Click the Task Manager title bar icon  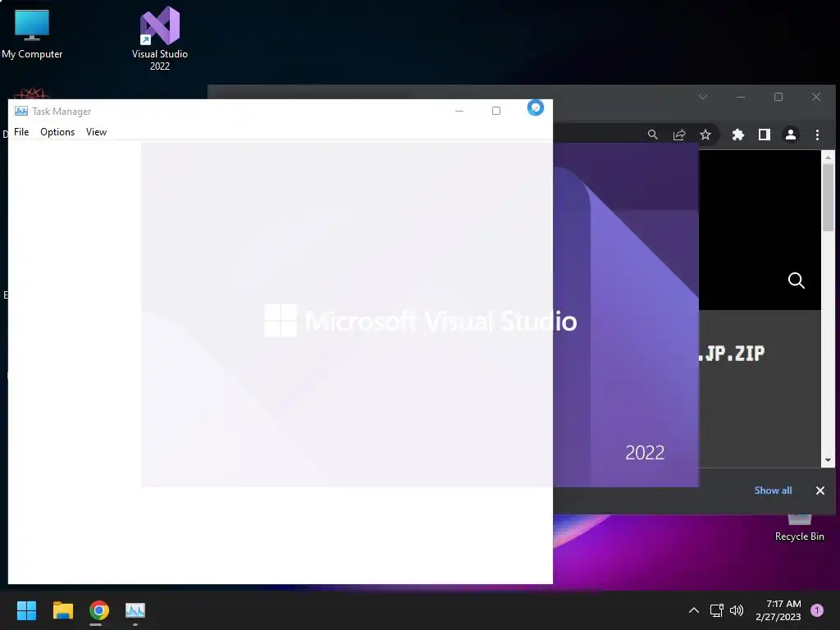coord(21,111)
